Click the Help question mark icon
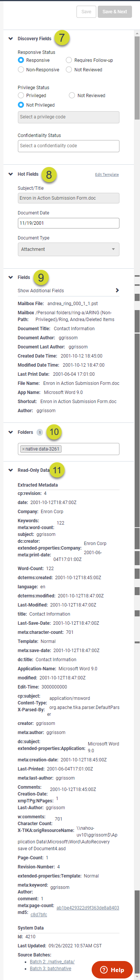Screen dimensions: 140x980 [104, 970]
